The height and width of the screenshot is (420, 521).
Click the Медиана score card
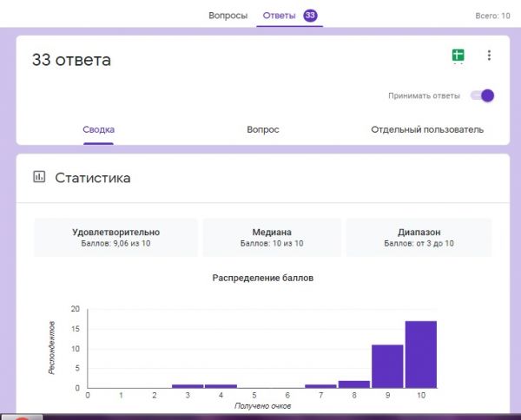(272, 238)
